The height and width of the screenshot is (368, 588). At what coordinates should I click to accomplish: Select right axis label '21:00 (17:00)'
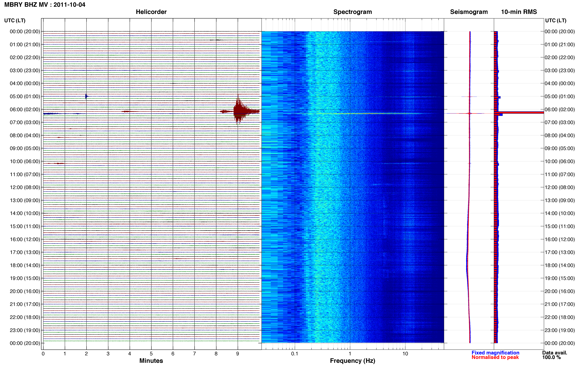(x=560, y=304)
